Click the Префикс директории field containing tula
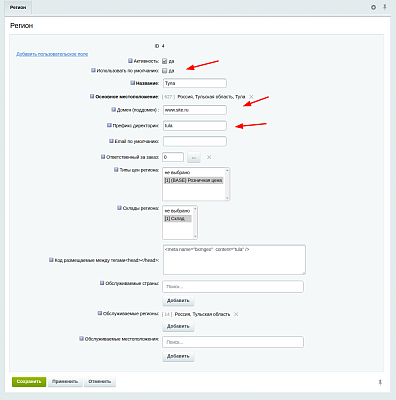396x400 pixels. [195, 126]
